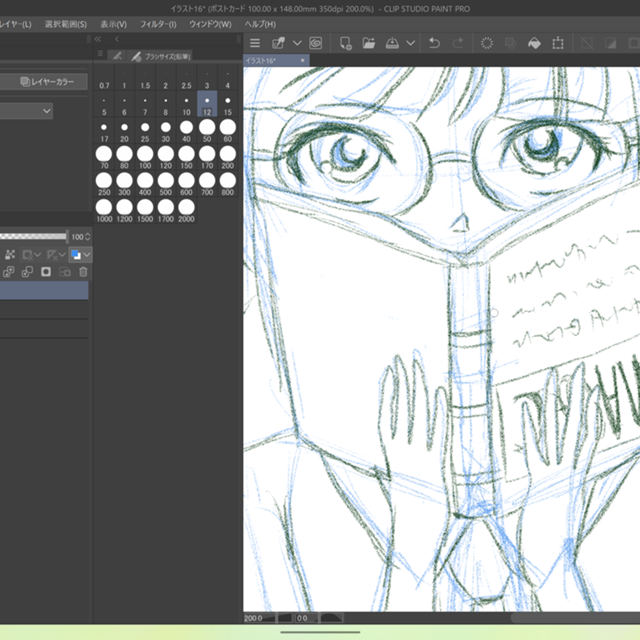The height and width of the screenshot is (640, 640).
Task: Click the Fill paint bucket icon
Action: (534, 43)
